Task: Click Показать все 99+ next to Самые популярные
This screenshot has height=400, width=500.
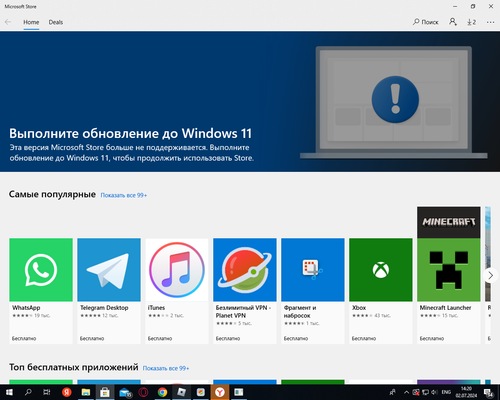Action: click(124, 195)
